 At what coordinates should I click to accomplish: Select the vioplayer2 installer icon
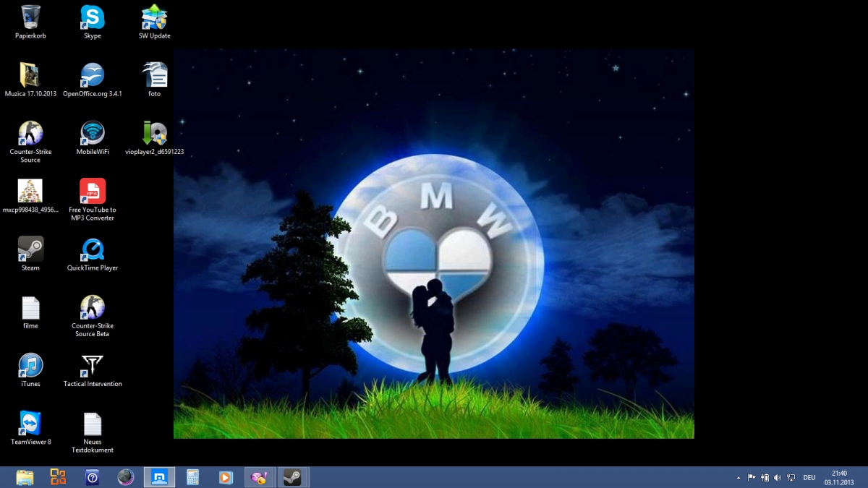pos(155,138)
